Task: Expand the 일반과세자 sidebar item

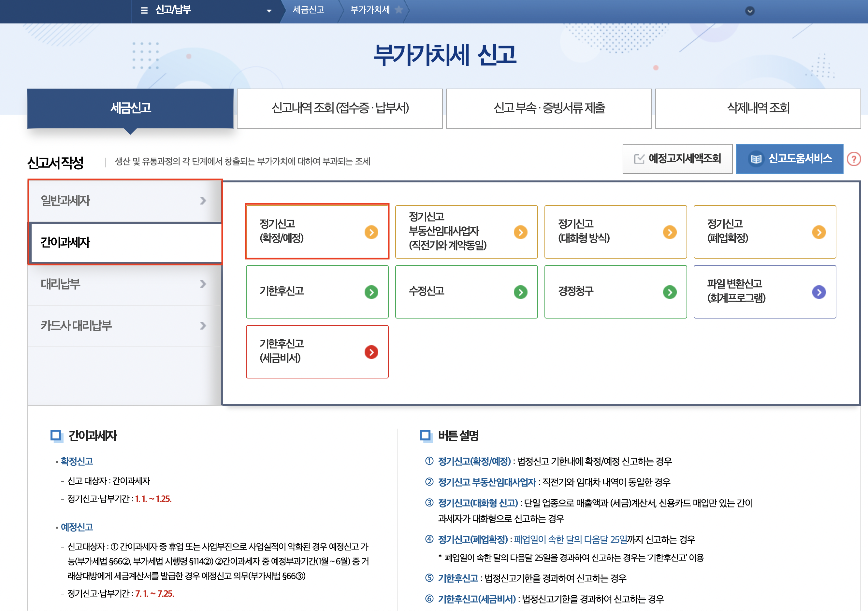Action: (124, 201)
